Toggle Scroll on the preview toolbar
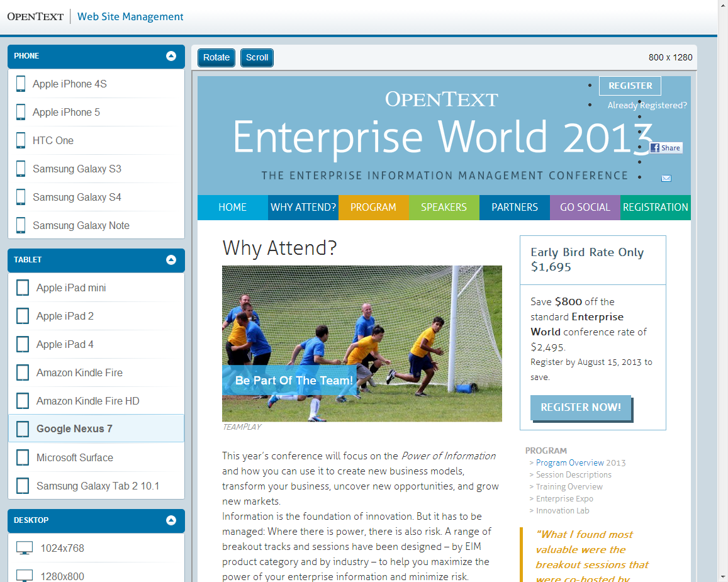728x582 pixels. pyautogui.click(x=257, y=57)
